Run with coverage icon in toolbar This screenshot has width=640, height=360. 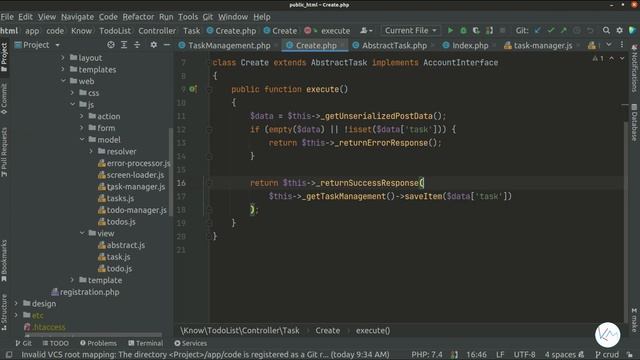pos(476,31)
